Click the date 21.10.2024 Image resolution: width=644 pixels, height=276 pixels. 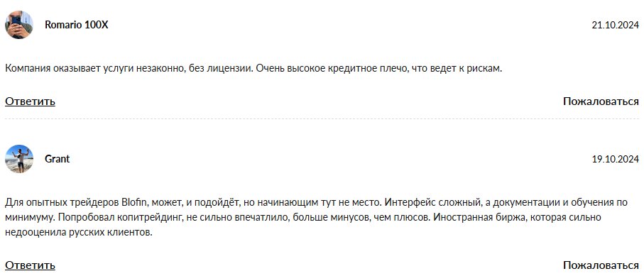tap(616, 25)
